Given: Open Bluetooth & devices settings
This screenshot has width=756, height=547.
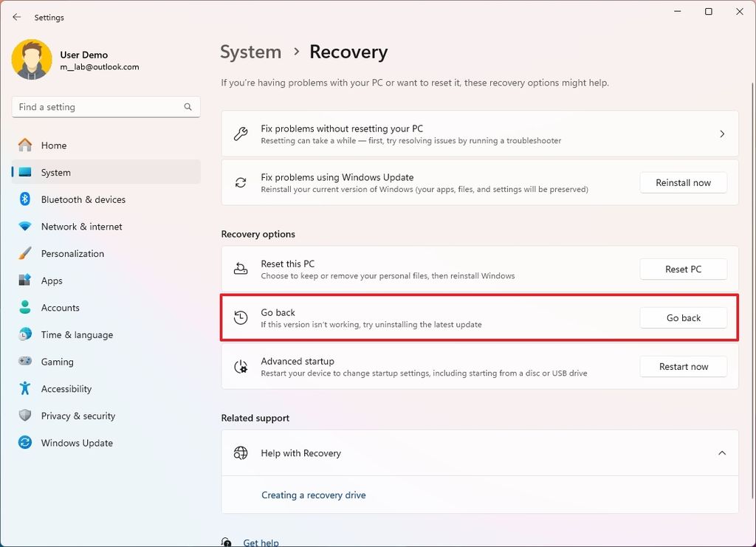Looking at the screenshot, I should 24,199.
